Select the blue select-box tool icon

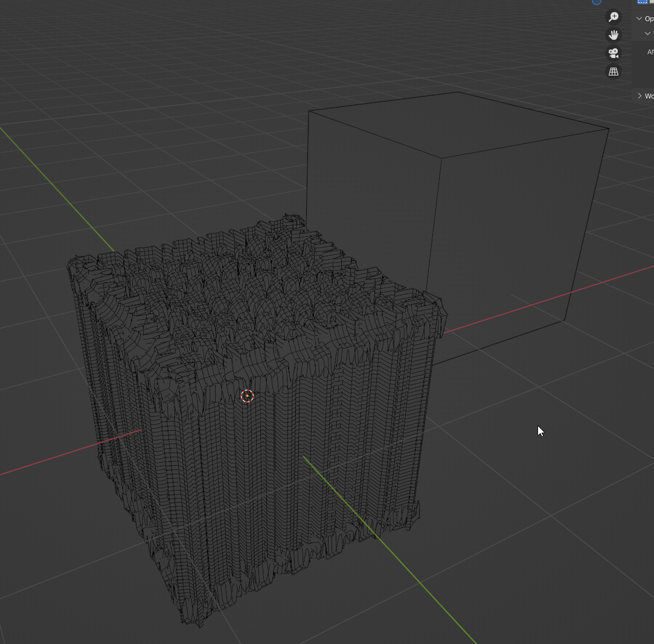click(x=643, y=2)
